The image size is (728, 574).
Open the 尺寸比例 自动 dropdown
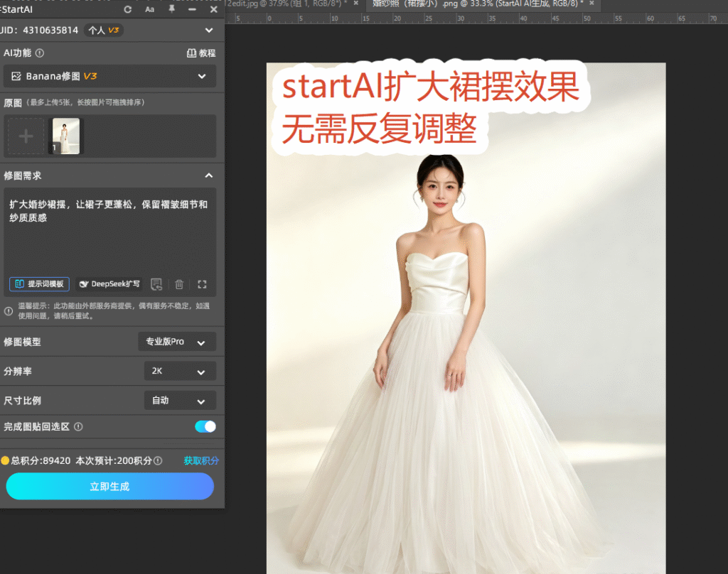click(180, 401)
